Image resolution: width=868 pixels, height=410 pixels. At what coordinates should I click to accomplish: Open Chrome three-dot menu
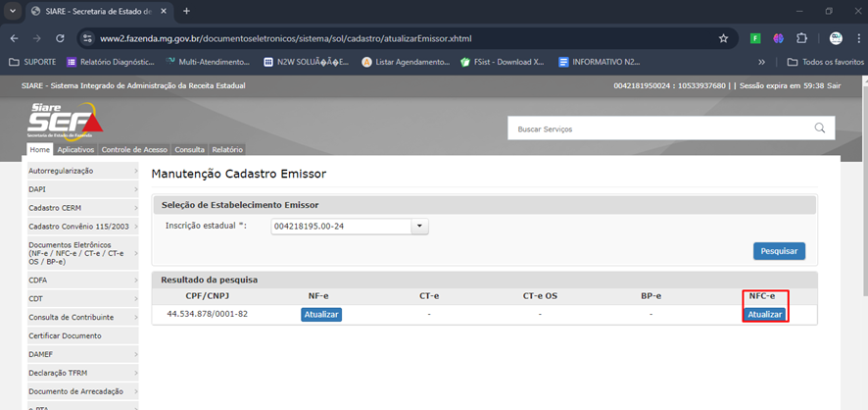856,39
